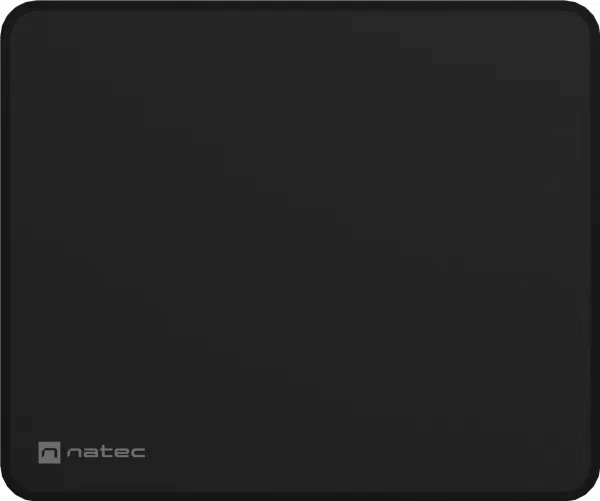Click the top-left rounded corner of pad
This screenshot has width=600, height=501.
pyautogui.click(x=13, y=13)
